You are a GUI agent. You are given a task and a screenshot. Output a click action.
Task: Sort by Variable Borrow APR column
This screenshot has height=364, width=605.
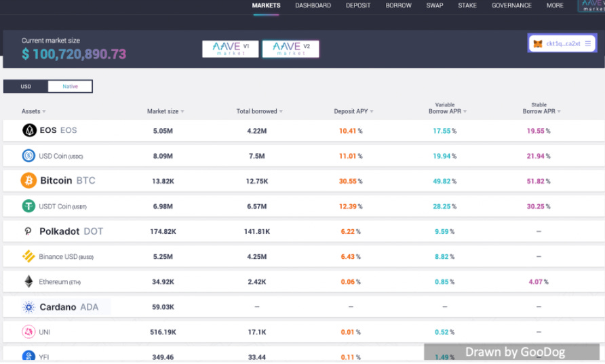(x=448, y=108)
